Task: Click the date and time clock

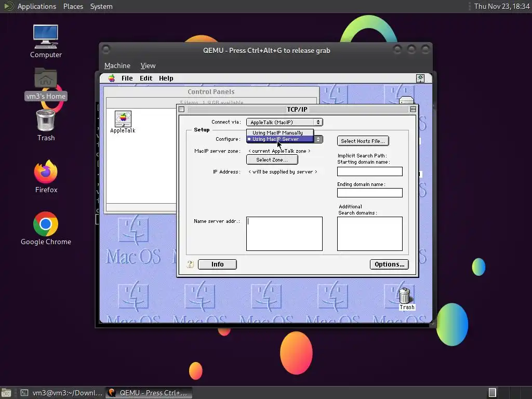Action: (501, 6)
